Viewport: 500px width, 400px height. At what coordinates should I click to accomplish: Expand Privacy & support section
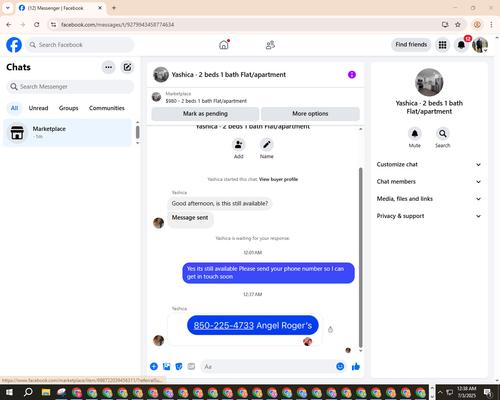(429, 216)
